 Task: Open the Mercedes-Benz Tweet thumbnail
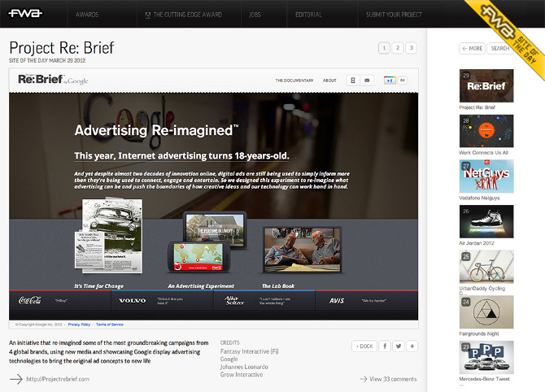coord(486,357)
